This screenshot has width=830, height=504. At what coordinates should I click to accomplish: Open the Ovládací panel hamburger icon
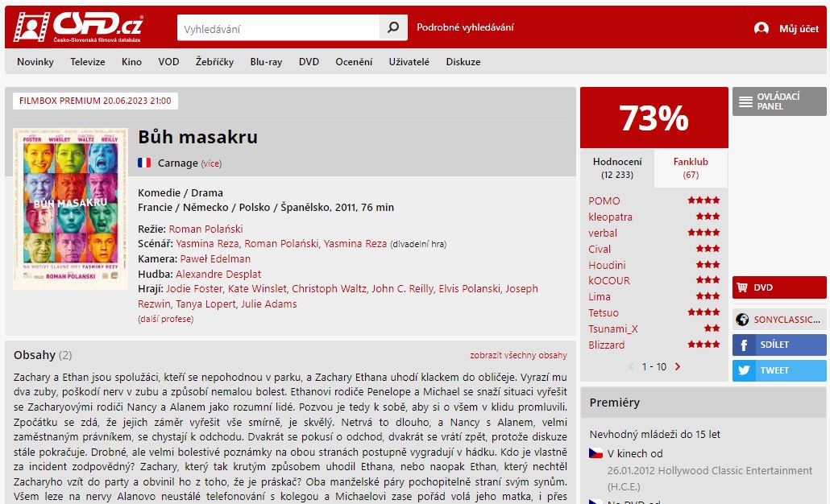(745, 101)
